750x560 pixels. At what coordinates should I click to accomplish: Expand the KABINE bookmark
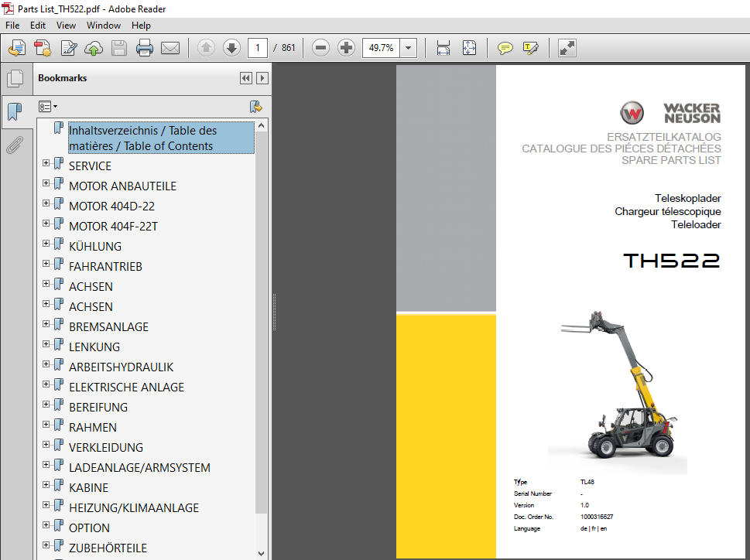(46, 484)
